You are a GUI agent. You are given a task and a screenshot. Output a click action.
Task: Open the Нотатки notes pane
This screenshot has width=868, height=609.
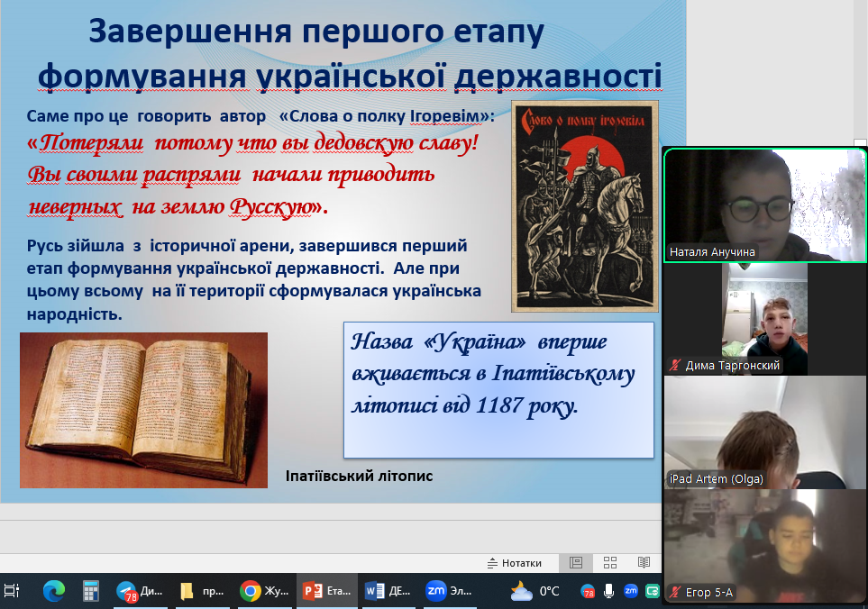(515, 563)
